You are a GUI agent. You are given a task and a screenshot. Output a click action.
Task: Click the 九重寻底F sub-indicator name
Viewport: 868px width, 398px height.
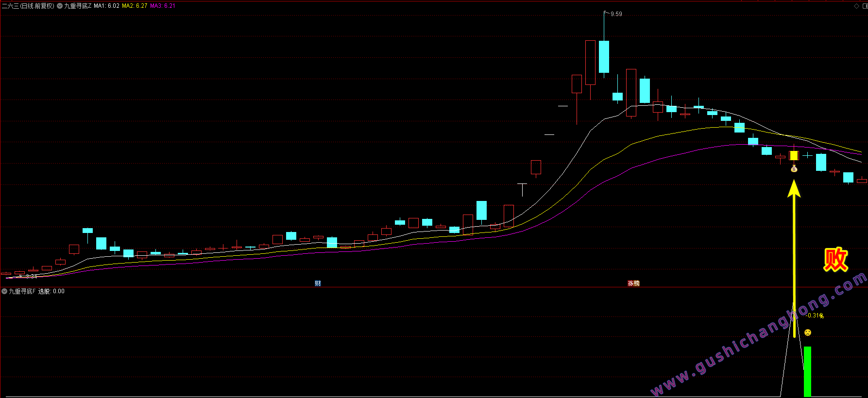(22, 291)
